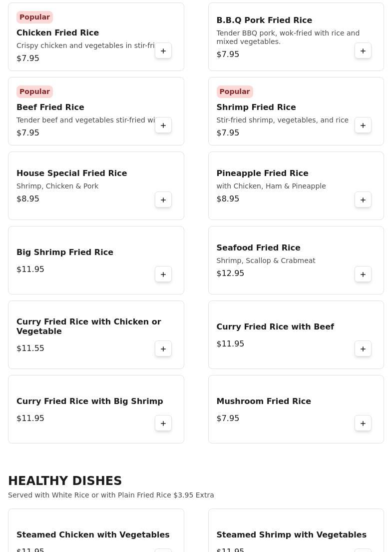Add Chicken Fried Rice to cart

[163, 51]
